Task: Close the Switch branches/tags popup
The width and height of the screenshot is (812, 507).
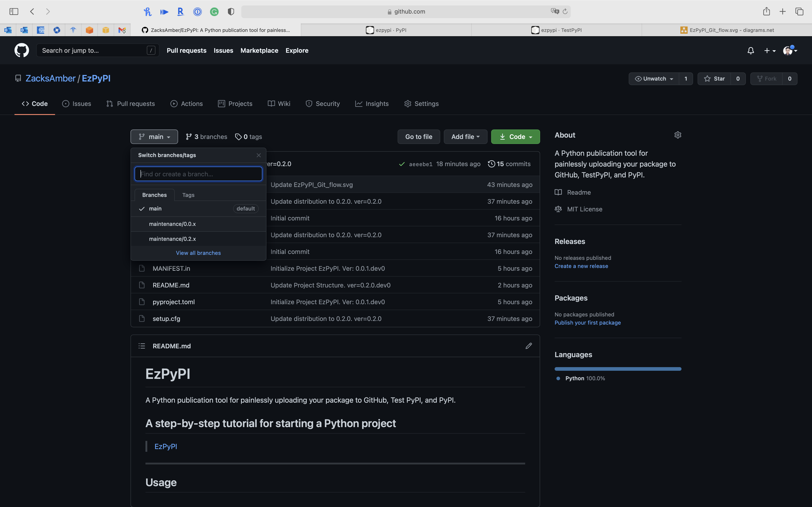Action: pyautogui.click(x=258, y=155)
